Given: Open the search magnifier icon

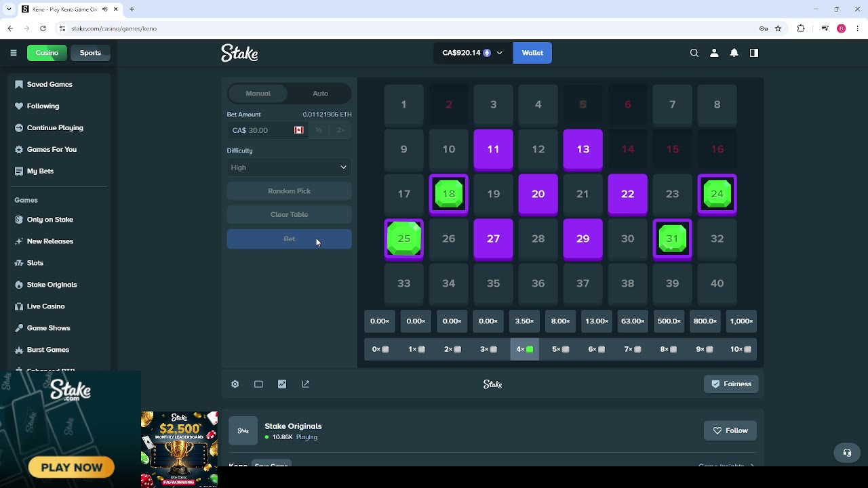Looking at the screenshot, I should coord(694,53).
